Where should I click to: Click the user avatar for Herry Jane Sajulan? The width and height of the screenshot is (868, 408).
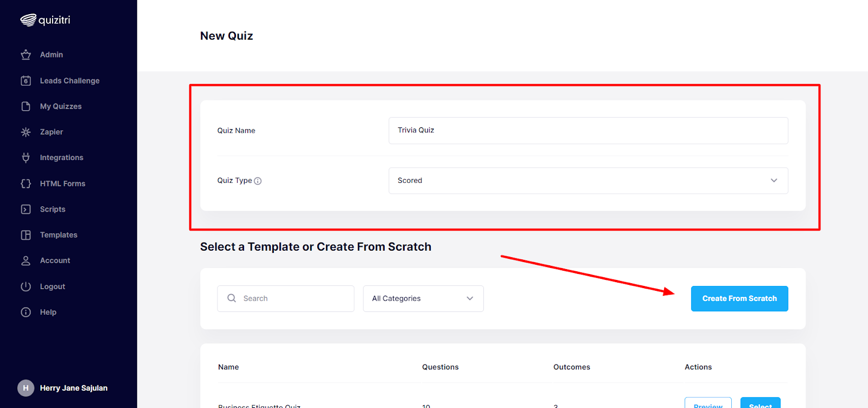point(25,388)
